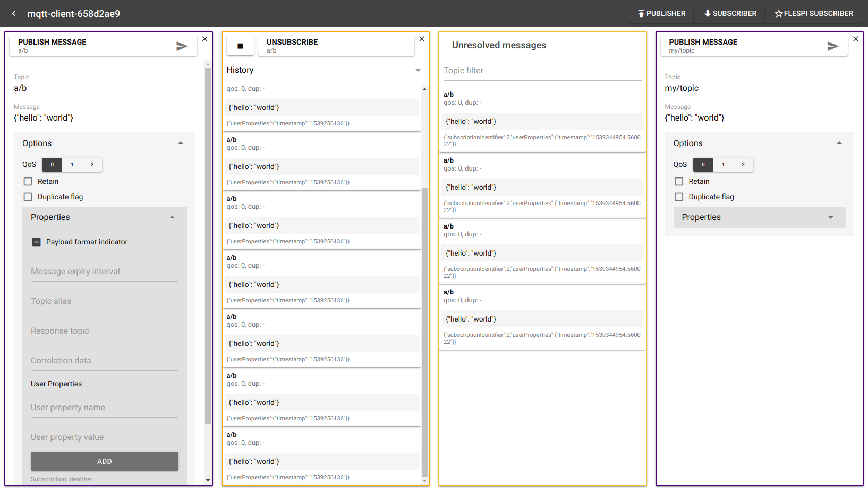The width and height of the screenshot is (868, 499).
Task: Click the Response topic field
Action: 105,331
